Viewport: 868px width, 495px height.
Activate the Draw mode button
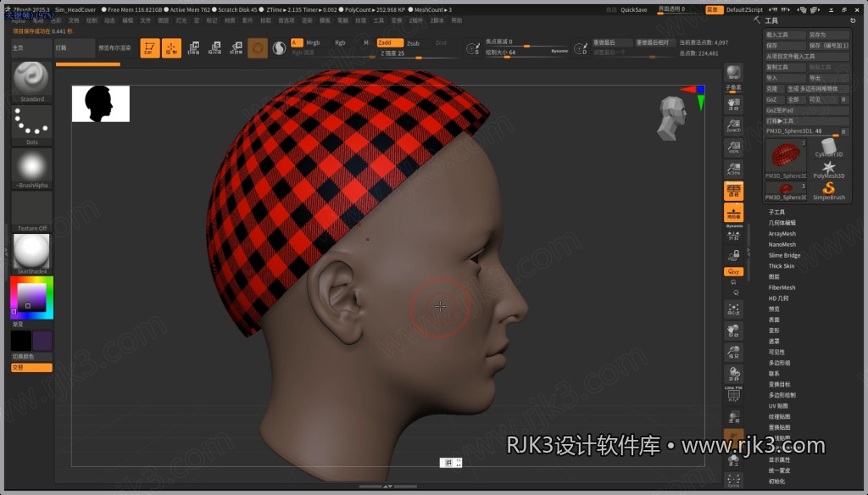click(171, 48)
